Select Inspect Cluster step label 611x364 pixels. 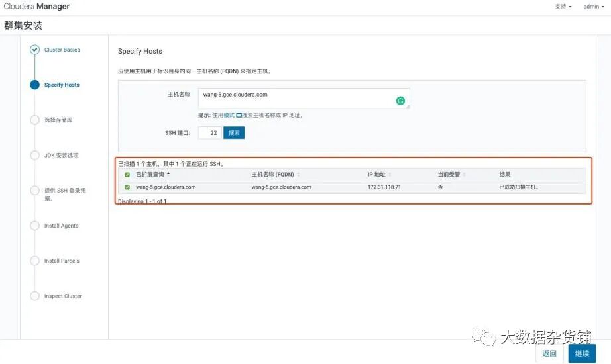63,296
